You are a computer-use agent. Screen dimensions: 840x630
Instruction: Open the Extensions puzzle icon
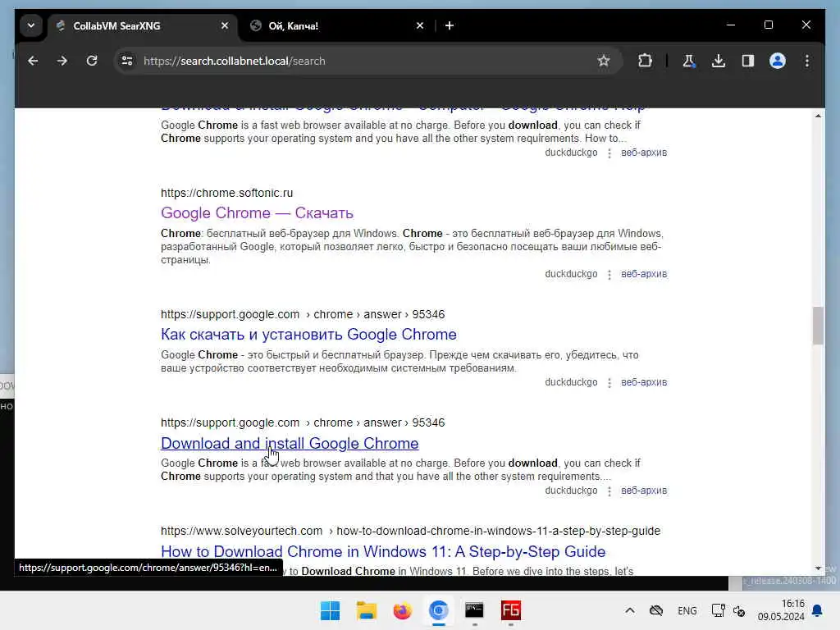(x=645, y=61)
